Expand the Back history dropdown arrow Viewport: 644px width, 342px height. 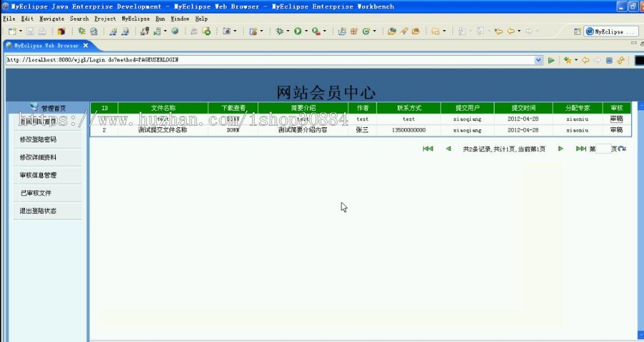coord(519,31)
